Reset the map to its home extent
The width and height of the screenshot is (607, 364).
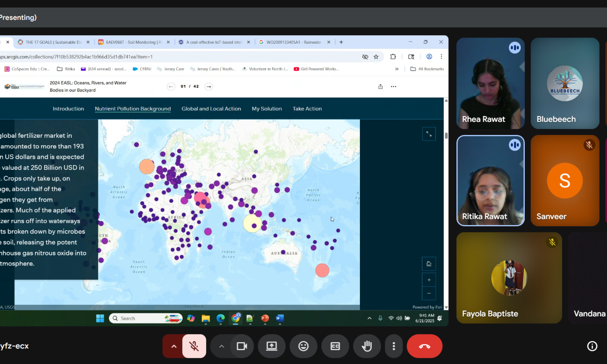click(x=429, y=264)
